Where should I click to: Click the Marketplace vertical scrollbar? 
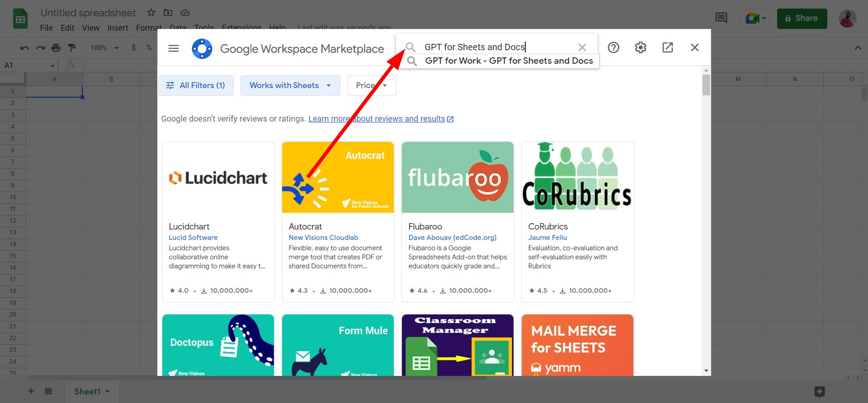point(706,85)
